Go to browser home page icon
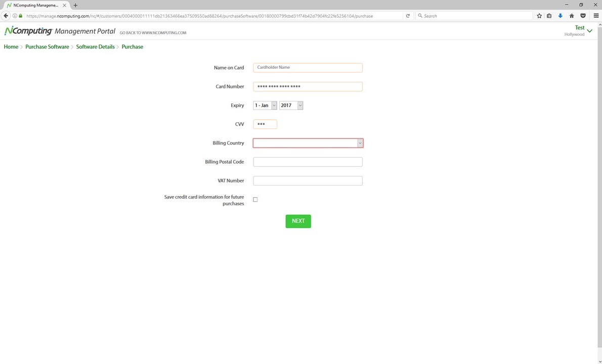Viewport: 602px width, 364px height. click(x=571, y=16)
